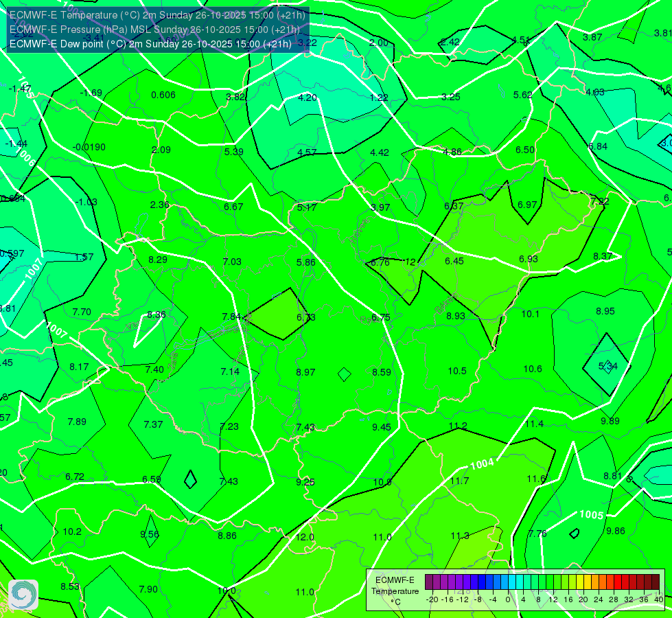Click the grid value 6.97

[x=528, y=205]
